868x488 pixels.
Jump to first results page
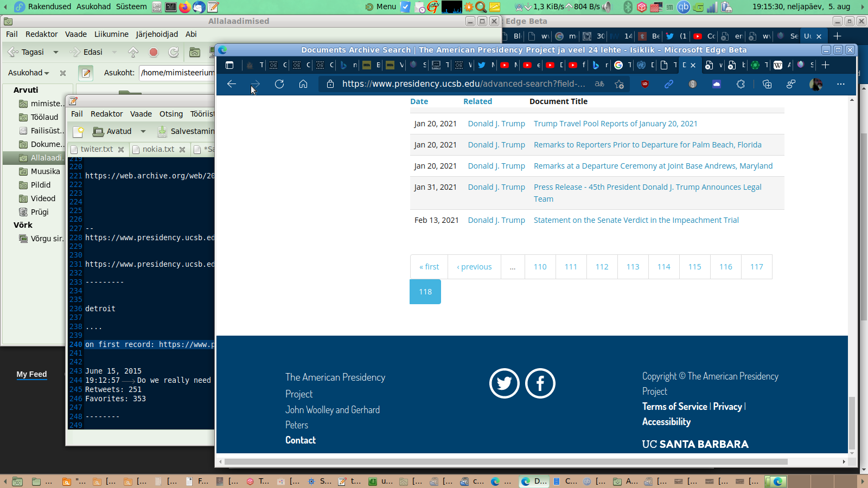(429, 267)
